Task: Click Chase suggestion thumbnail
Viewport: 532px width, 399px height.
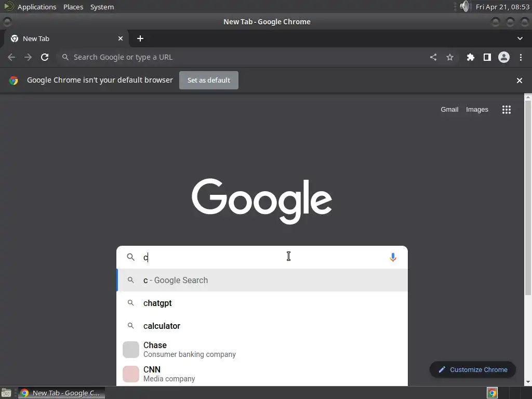Action: tap(131, 350)
